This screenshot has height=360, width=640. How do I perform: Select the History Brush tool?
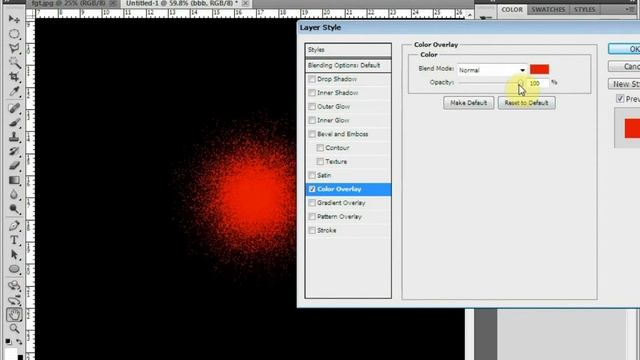14,151
